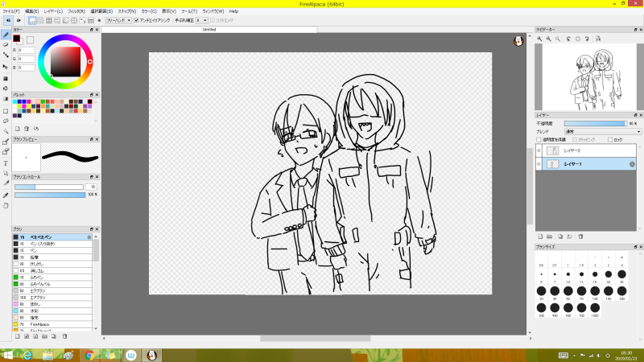Select the Brush tool in left toolbar

coord(6,35)
